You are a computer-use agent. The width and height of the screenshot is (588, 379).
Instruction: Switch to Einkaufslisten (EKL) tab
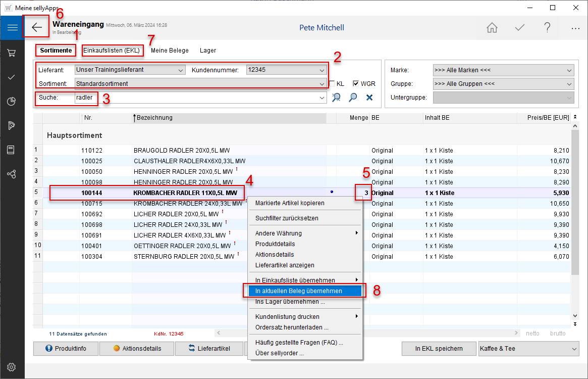[x=112, y=51]
